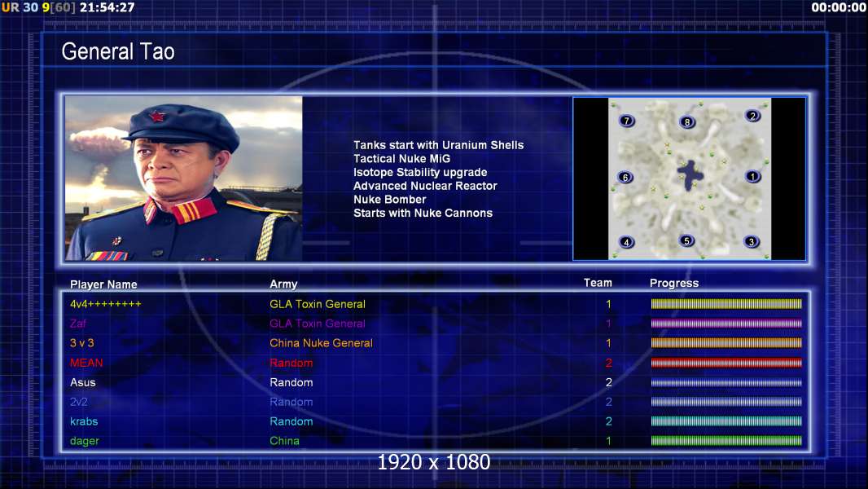Select player name dager
This screenshot has width=868, height=489.
tap(84, 442)
